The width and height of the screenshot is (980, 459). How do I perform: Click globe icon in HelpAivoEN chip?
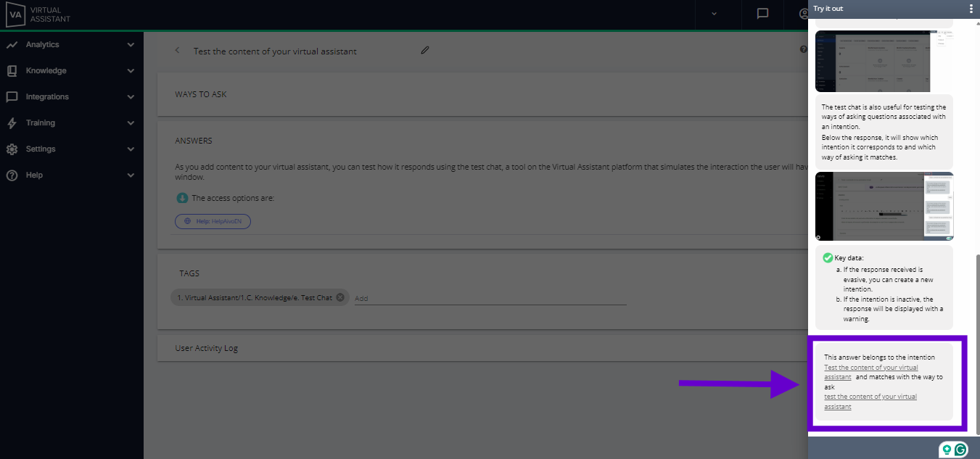pos(188,221)
